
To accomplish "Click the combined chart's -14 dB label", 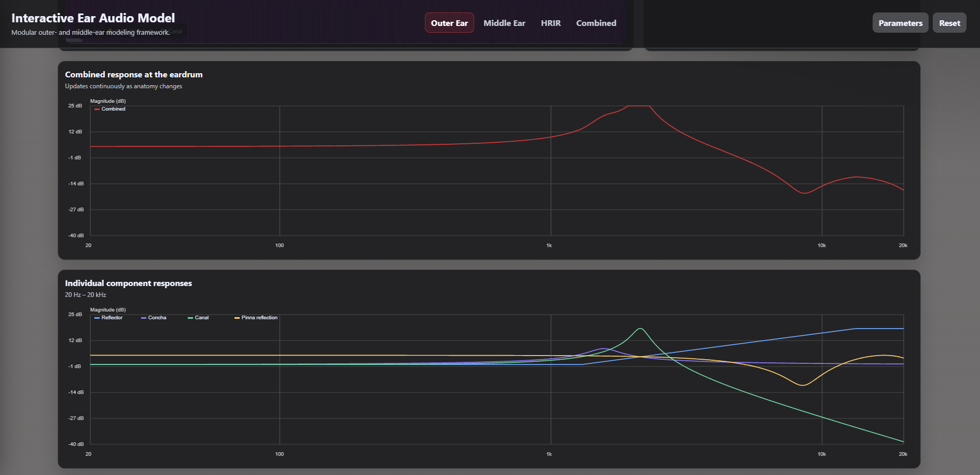I will 76,184.
